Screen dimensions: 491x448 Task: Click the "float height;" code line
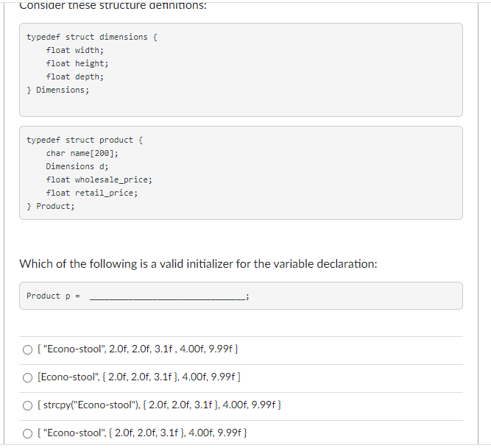tap(77, 63)
